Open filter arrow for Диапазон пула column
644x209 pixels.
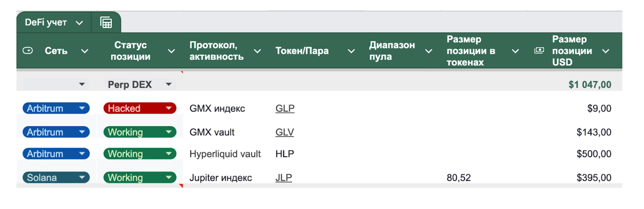429,51
